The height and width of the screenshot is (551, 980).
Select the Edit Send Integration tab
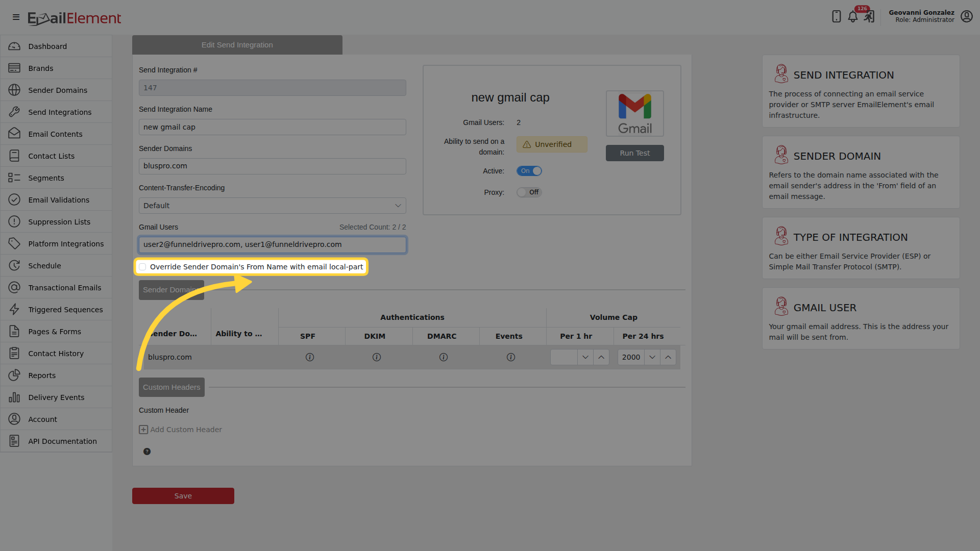point(237,45)
